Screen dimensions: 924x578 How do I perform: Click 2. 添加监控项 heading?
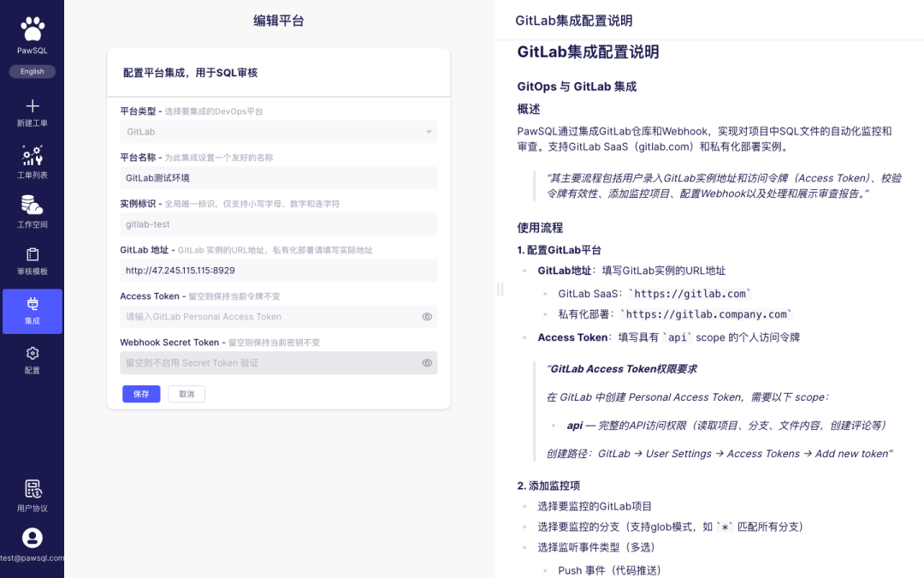[x=548, y=486]
